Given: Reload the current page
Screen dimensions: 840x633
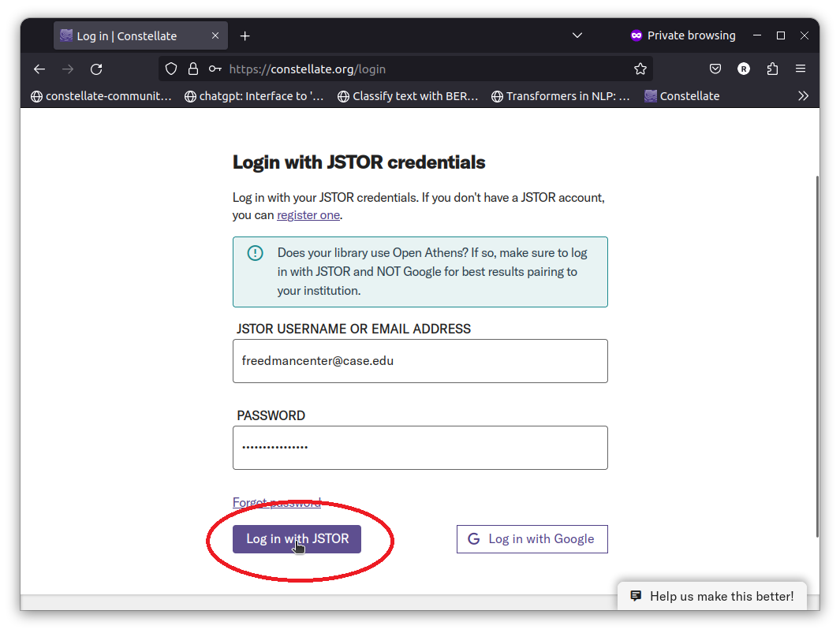Looking at the screenshot, I should pyautogui.click(x=96, y=69).
